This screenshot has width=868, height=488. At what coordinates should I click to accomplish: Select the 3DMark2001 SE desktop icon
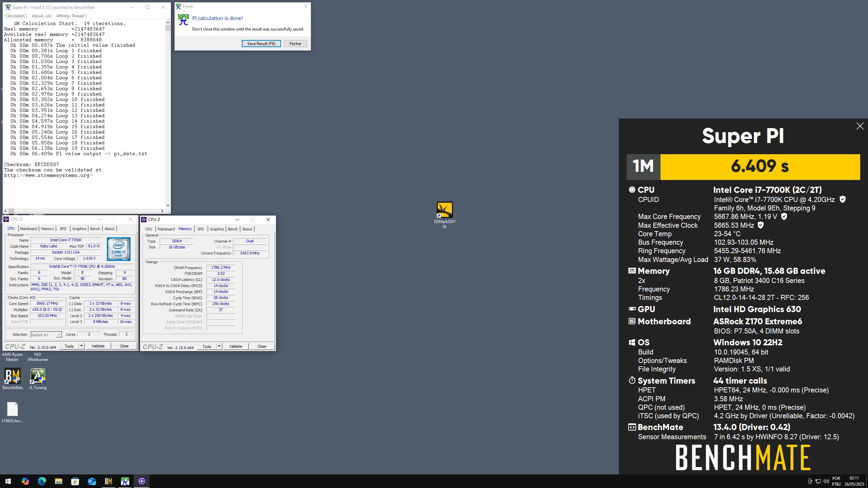(x=445, y=215)
